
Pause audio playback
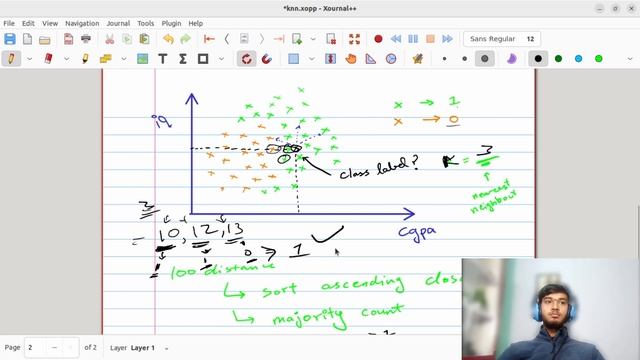413,39
